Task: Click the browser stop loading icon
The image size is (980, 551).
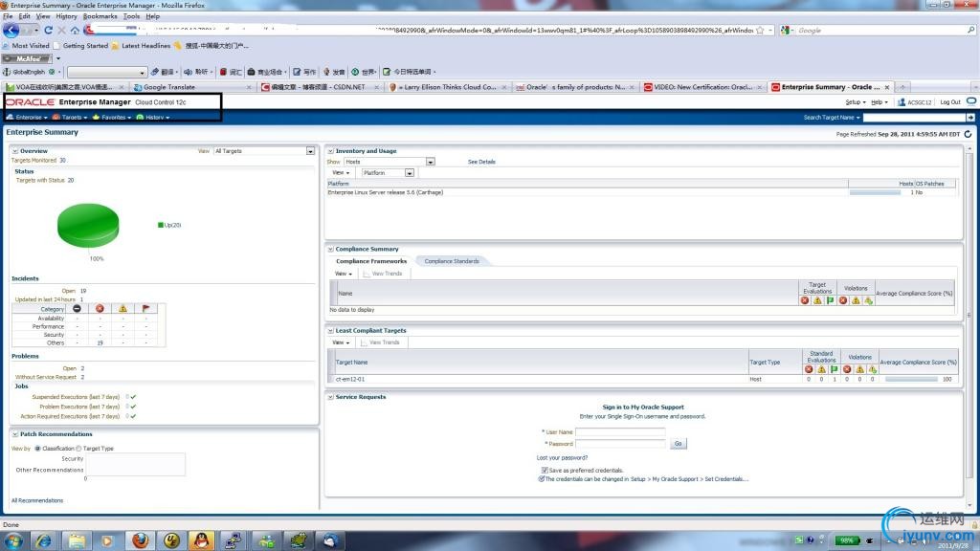Action: [61, 30]
